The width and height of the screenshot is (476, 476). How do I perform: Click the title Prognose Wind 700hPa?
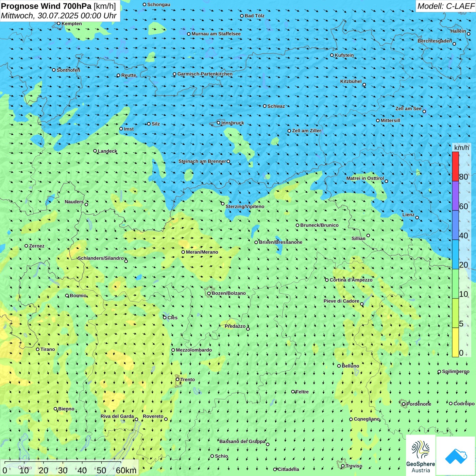click(x=46, y=6)
